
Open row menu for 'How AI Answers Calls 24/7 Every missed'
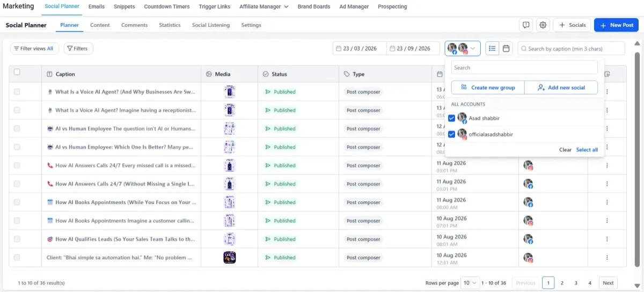click(607, 165)
